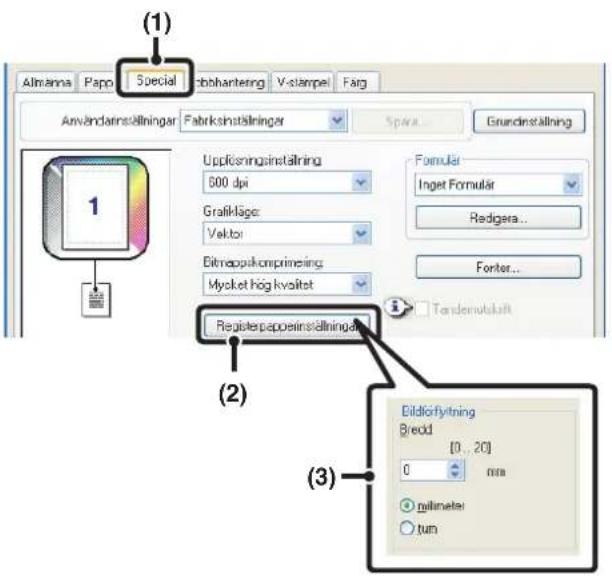Switch to the Special tab

[x=156, y=80]
